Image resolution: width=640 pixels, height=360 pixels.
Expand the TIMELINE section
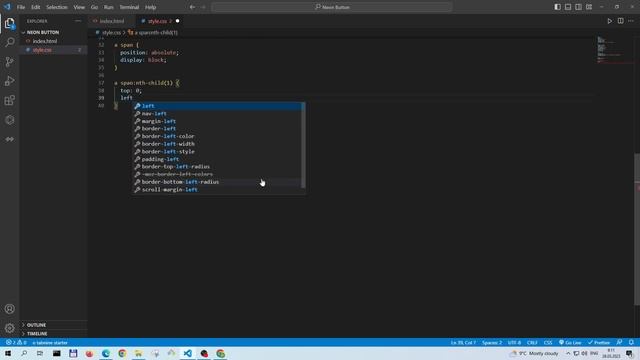pos(53,333)
